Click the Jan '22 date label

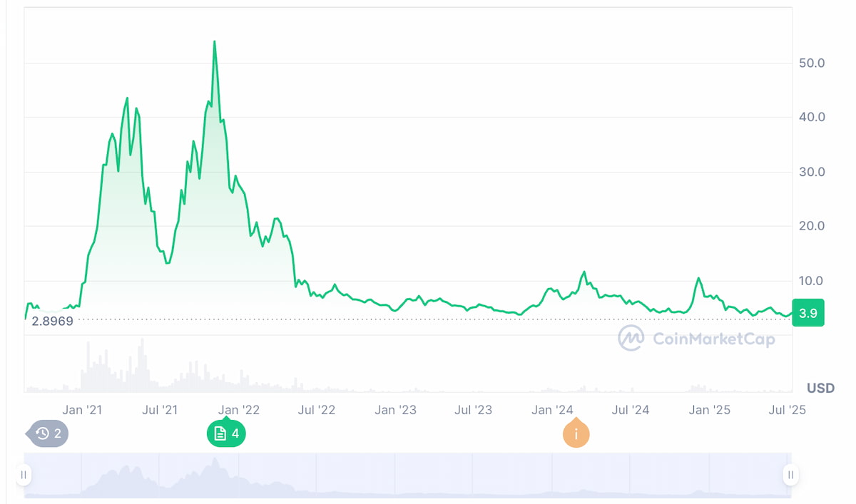[238, 410]
